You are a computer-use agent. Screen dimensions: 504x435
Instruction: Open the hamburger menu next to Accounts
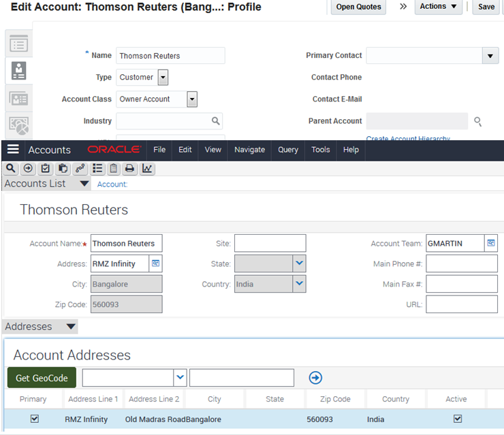[x=13, y=149]
